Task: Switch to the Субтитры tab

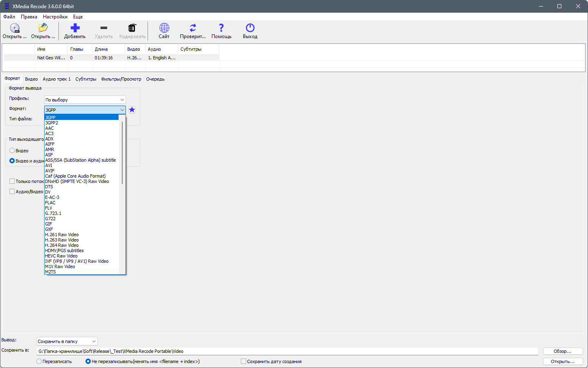Action: pos(86,79)
